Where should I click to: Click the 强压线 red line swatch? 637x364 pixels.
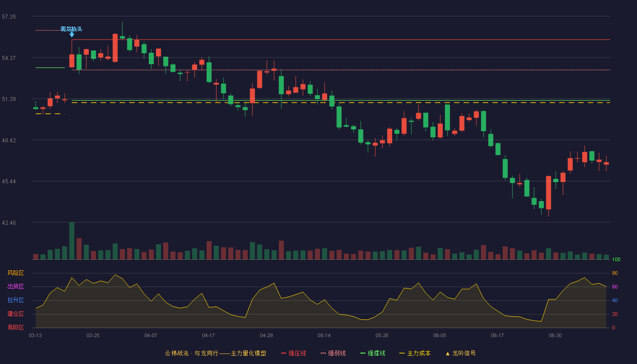click(283, 353)
